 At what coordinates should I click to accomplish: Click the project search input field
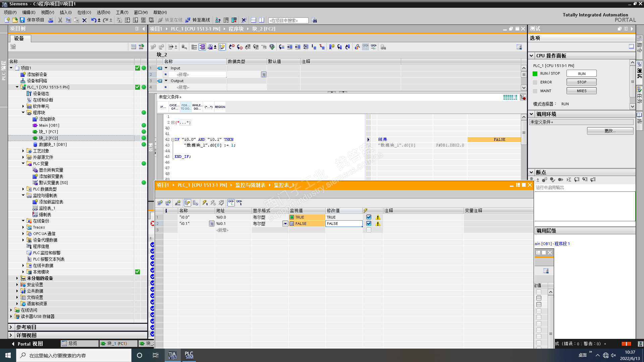(288, 20)
